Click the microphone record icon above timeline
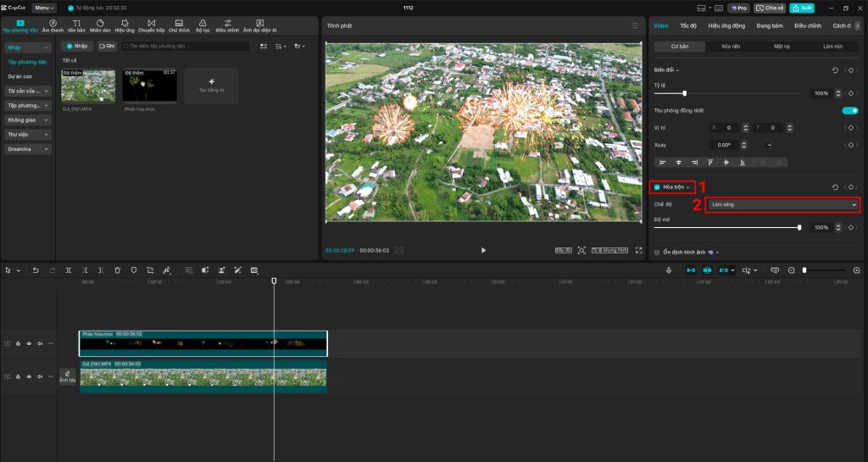Viewport: 868px width, 462px height. coord(669,270)
